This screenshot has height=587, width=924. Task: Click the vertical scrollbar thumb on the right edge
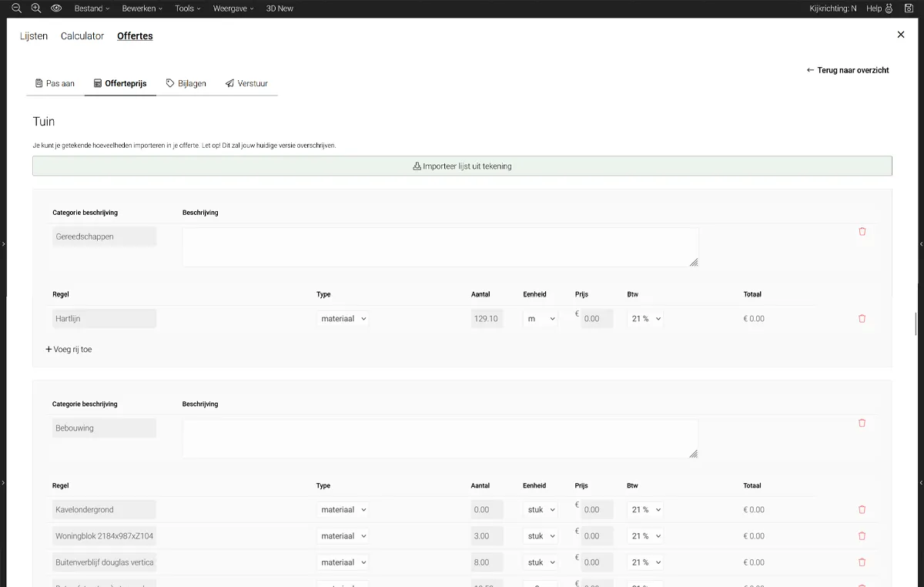point(916,324)
